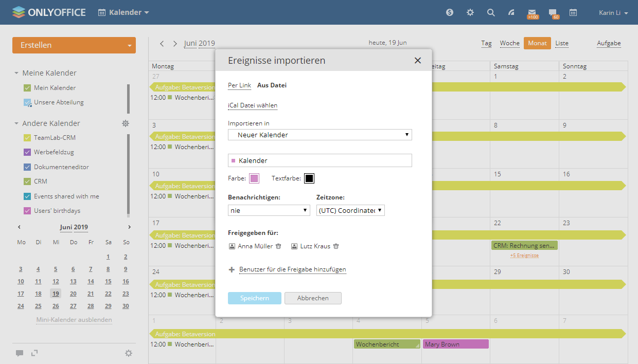Click iCal Datei wählen link
The image size is (638, 364).
tap(253, 105)
